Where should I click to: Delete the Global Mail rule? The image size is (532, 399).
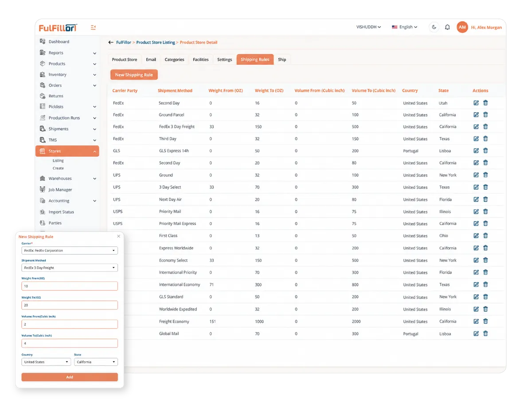click(485, 333)
